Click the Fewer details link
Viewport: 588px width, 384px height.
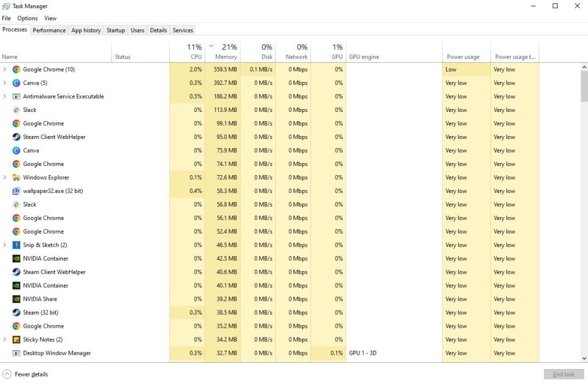pos(31,374)
